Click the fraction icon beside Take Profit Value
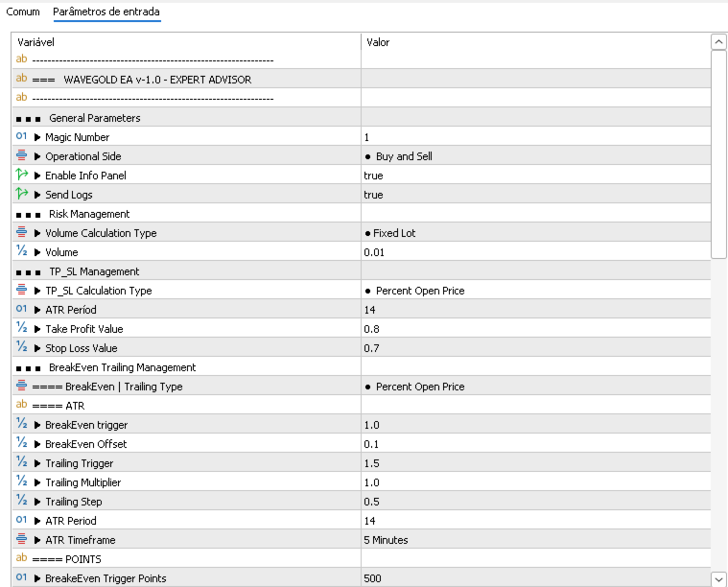The image size is (728, 587). [x=21, y=329]
